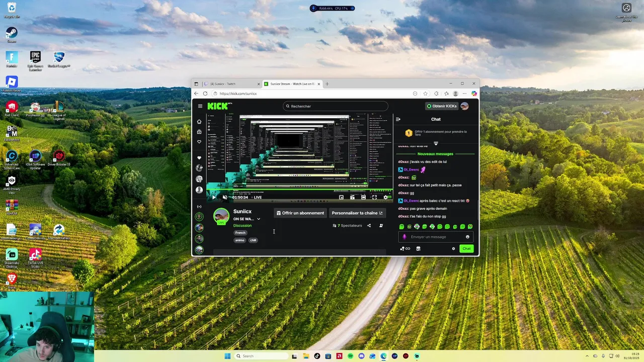Viewport: 644px width, 362px height.
Task: Open League of Legends desktop icon
Action: coord(59,110)
